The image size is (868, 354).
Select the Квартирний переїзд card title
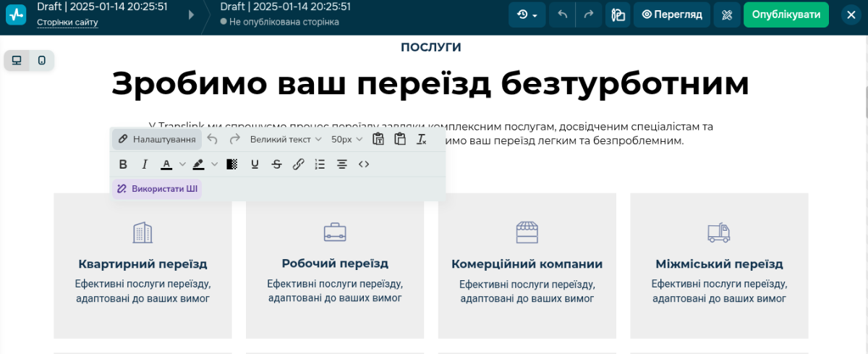(x=142, y=264)
